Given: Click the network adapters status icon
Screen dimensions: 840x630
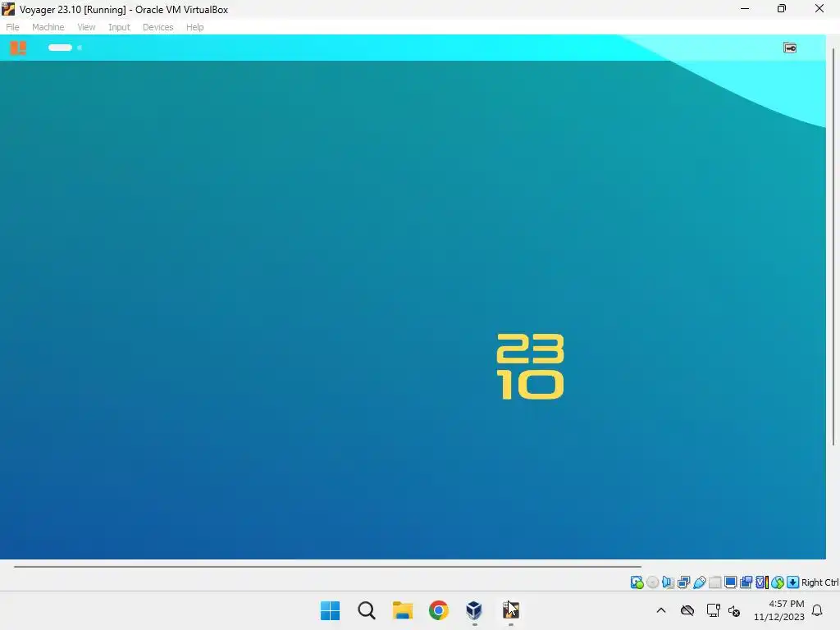Looking at the screenshot, I should (683, 582).
